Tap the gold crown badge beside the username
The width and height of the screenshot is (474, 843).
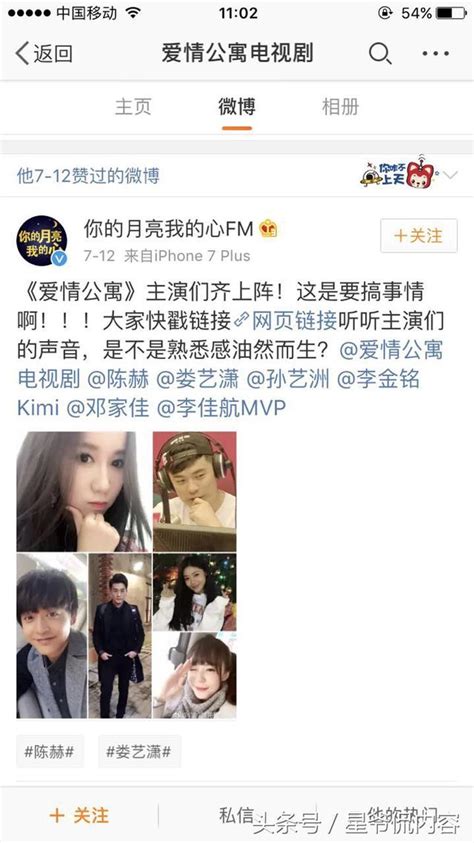[268, 230]
